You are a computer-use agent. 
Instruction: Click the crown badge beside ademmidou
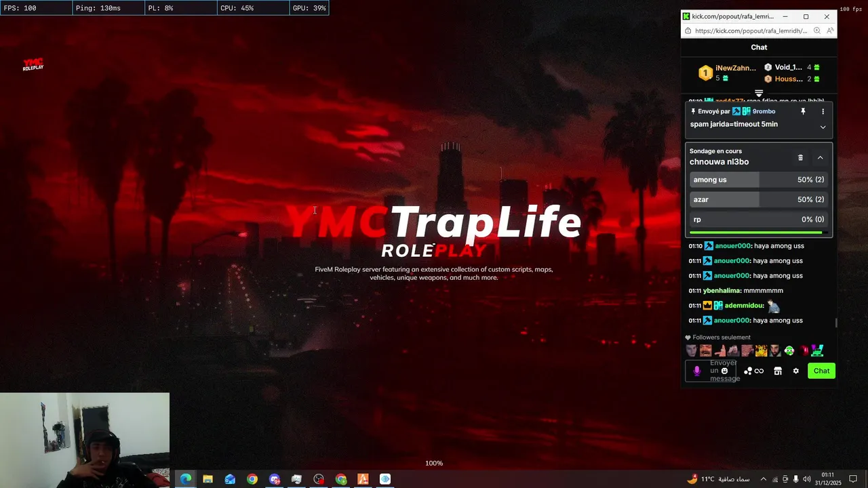click(x=707, y=306)
